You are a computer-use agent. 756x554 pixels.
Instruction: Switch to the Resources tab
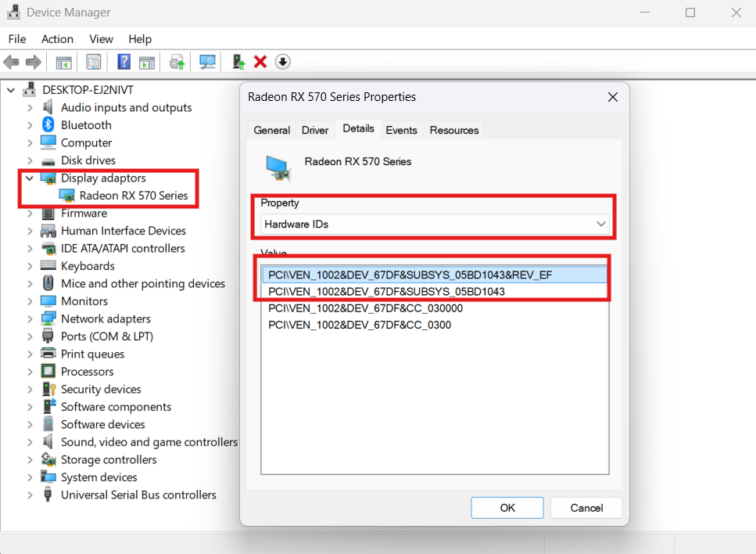(454, 131)
